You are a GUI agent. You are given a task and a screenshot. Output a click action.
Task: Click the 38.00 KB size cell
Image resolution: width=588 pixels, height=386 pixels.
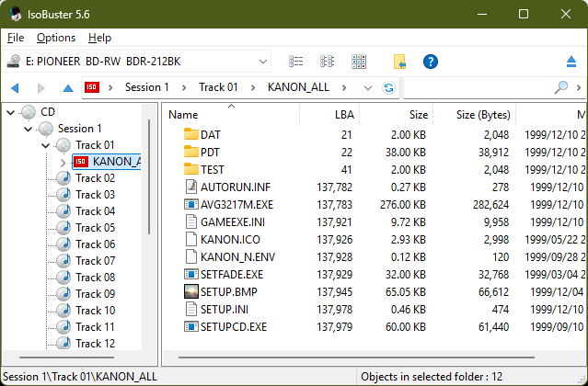pyautogui.click(x=406, y=152)
